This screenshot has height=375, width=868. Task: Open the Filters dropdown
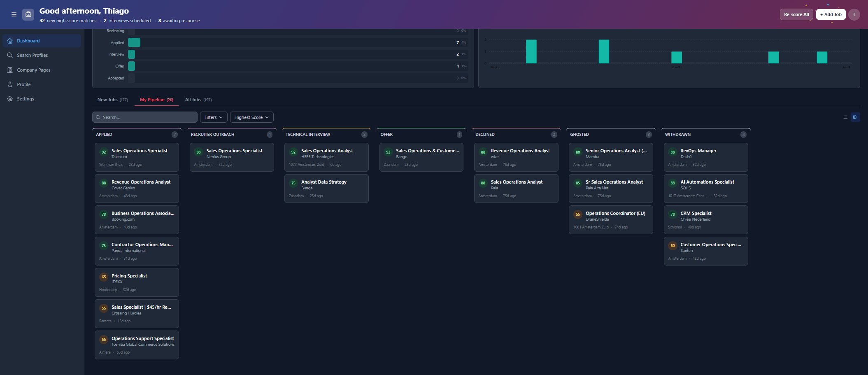214,117
